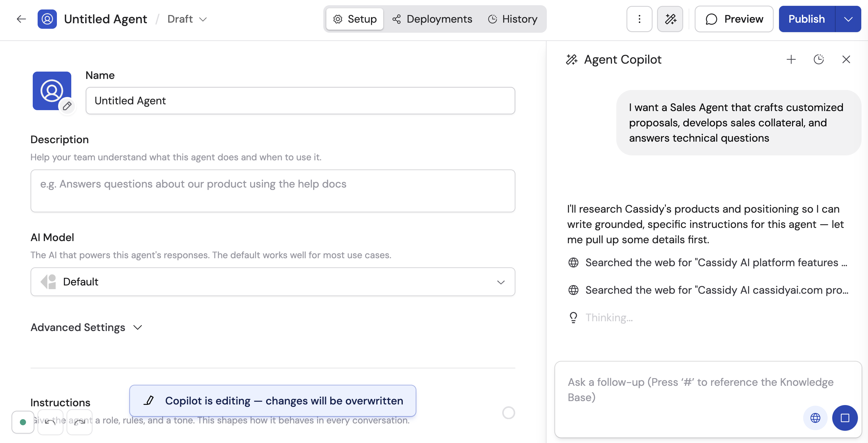Click the Preview button
Screen dimensions: 868x443
tap(733, 19)
